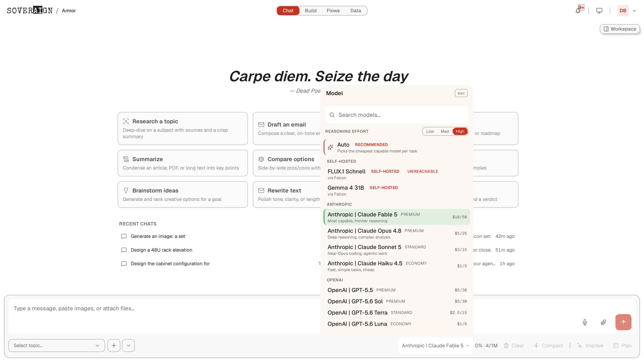Choose OpenAI GPT-5.5 model

pos(396,290)
